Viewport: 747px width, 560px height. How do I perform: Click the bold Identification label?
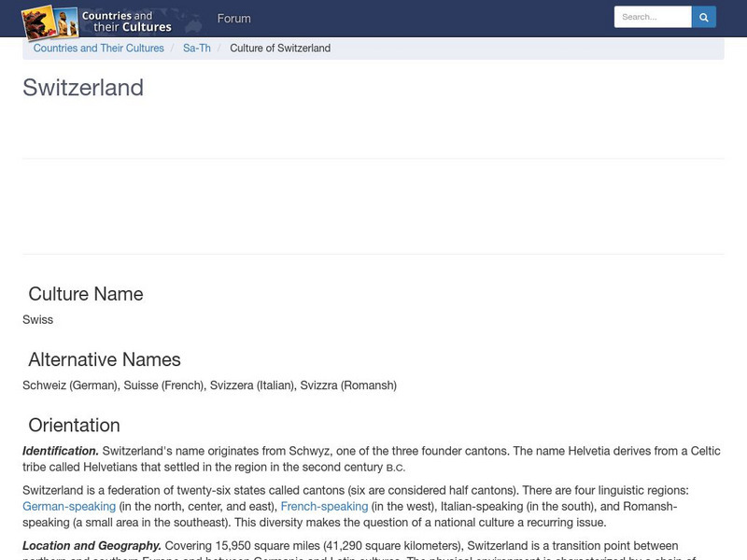61,451
